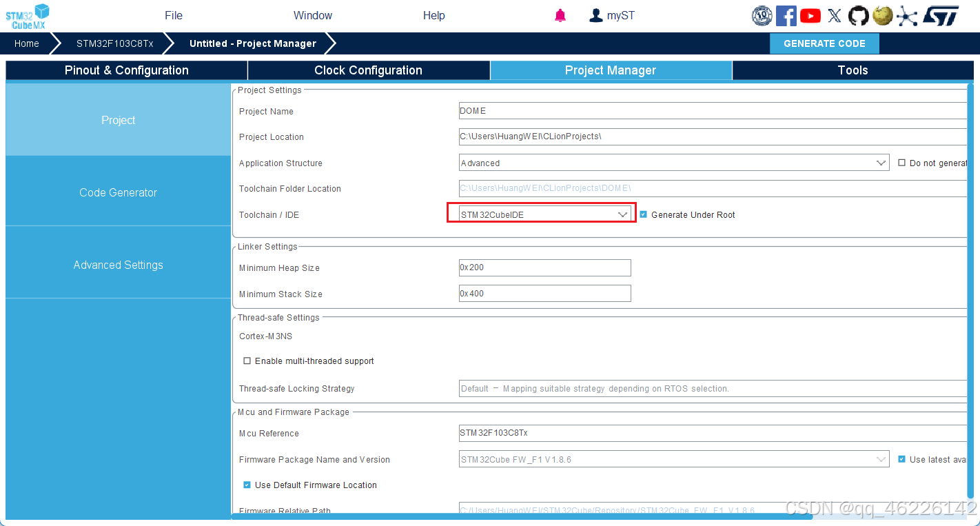
Task: Open the X (Twitter) icon link
Action: [x=835, y=15]
